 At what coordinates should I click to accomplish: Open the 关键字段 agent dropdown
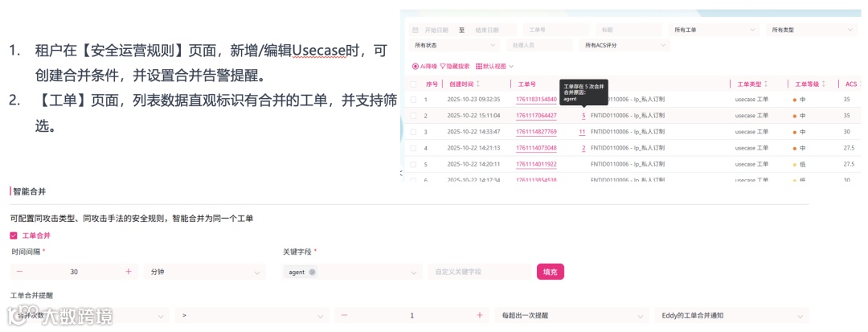[351, 272]
